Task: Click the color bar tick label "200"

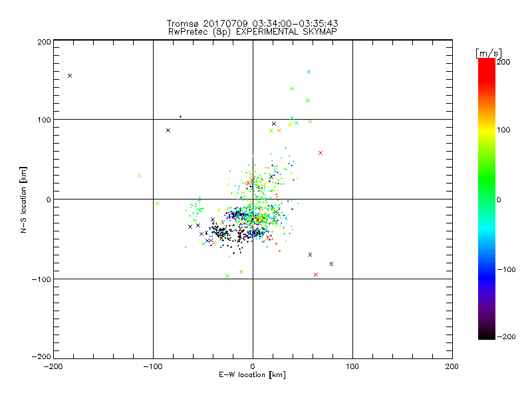Action: [503, 62]
